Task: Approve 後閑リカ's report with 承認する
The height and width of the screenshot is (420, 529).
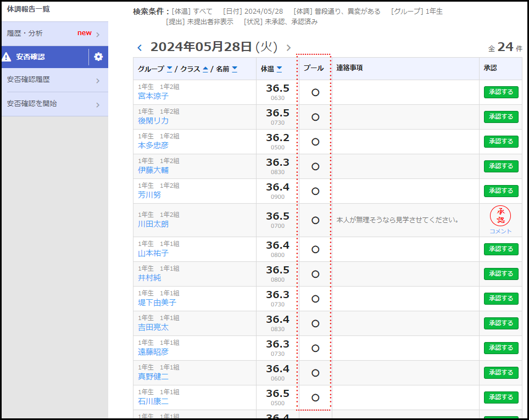Action: [x=500, y=116]
